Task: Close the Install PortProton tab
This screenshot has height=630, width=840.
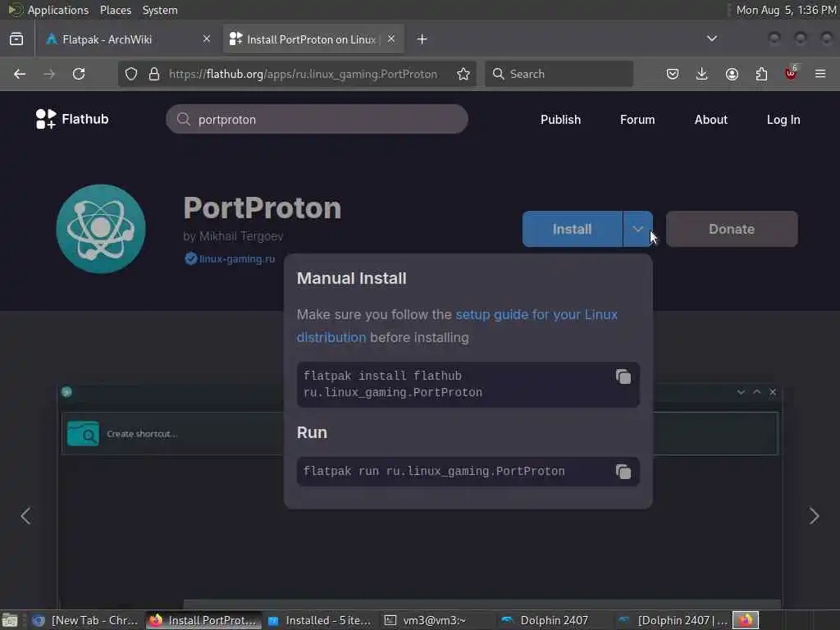Action: point(391,39)
